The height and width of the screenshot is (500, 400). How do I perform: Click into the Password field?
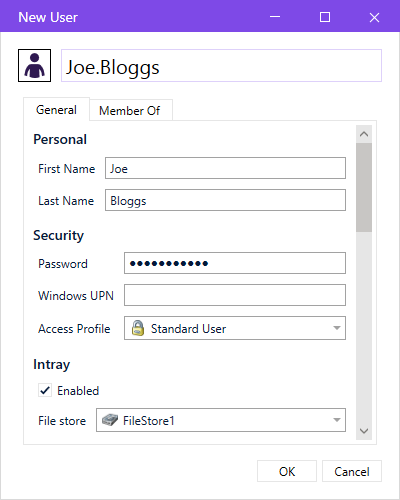point(235,263)
